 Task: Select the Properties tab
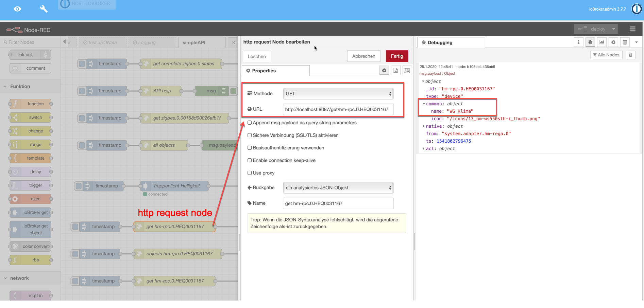pos(275,71)
